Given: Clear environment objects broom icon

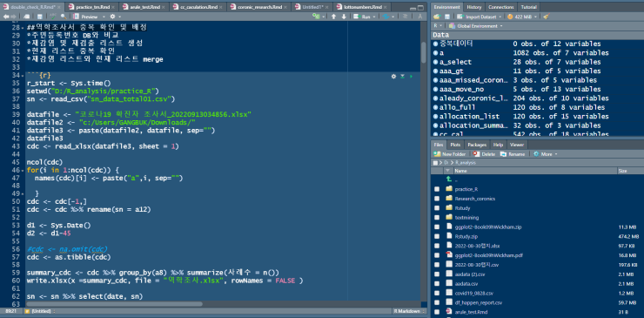Looking at the screenshot, I should tap(546, 17).
